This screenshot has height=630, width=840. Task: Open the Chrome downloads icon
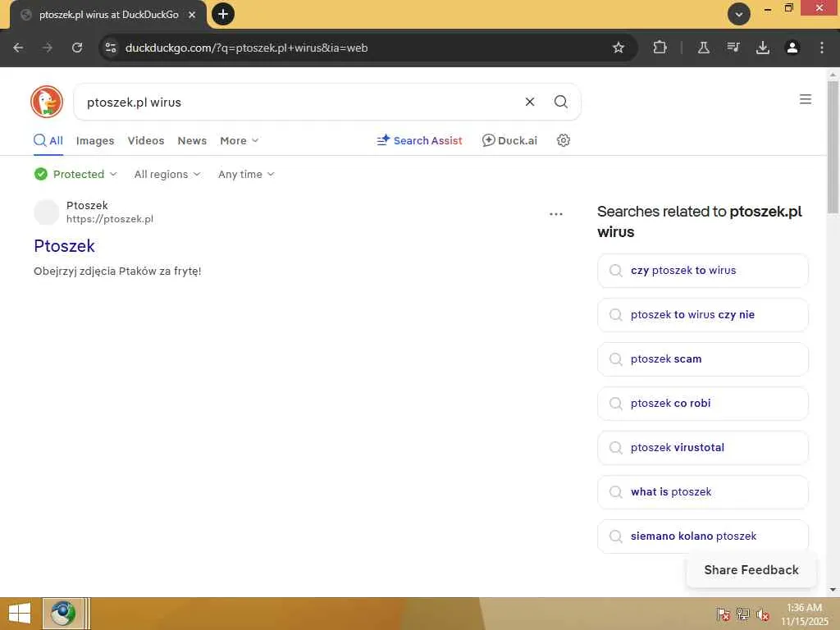point(763,48)
